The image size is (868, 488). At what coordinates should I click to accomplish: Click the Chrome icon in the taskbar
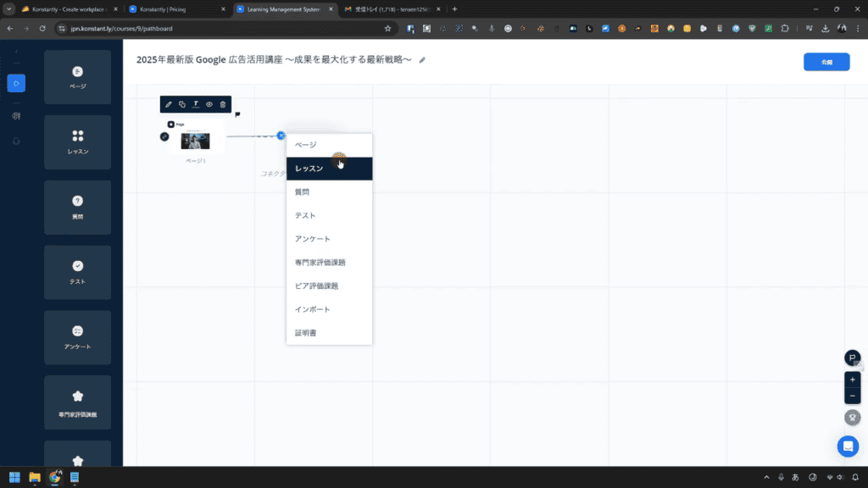54,477
